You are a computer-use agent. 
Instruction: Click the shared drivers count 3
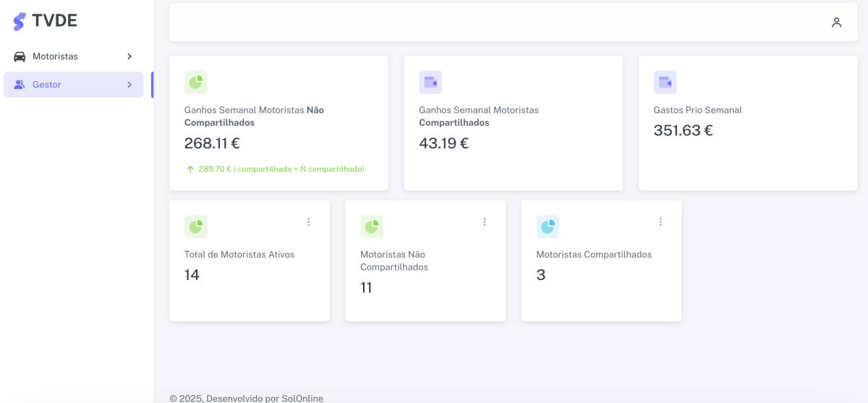pos(541,275)
